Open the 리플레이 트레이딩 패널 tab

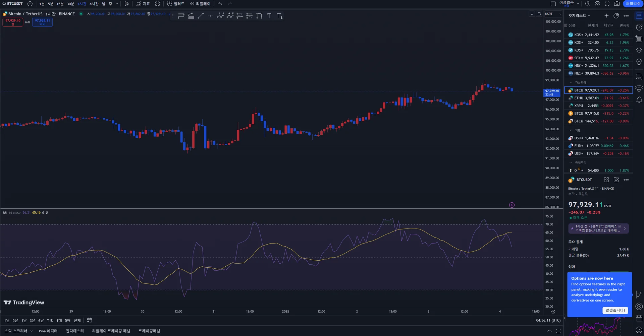(111, 331)
